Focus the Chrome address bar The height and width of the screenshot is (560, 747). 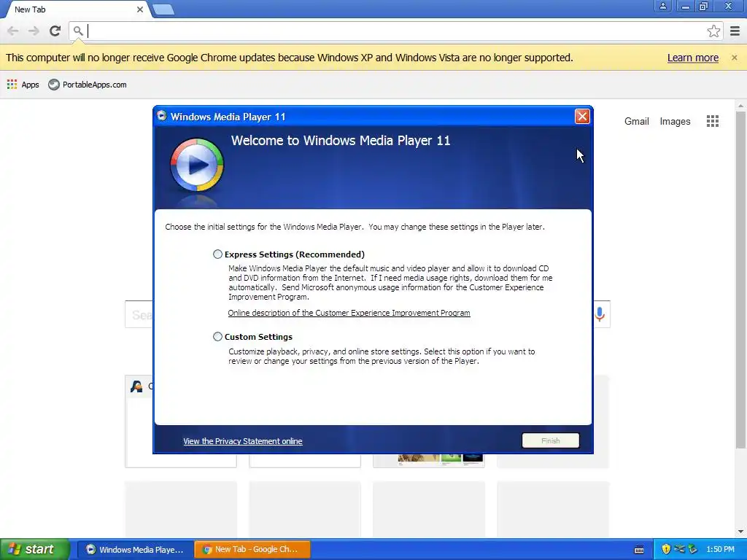click(x=395, y=31)
